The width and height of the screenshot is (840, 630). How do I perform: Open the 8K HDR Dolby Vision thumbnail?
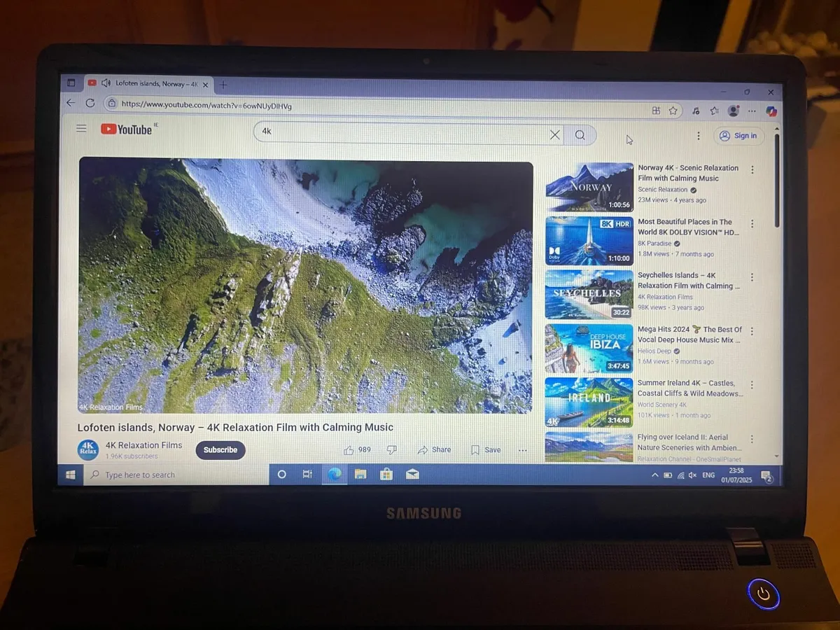[x=589, y=241]
